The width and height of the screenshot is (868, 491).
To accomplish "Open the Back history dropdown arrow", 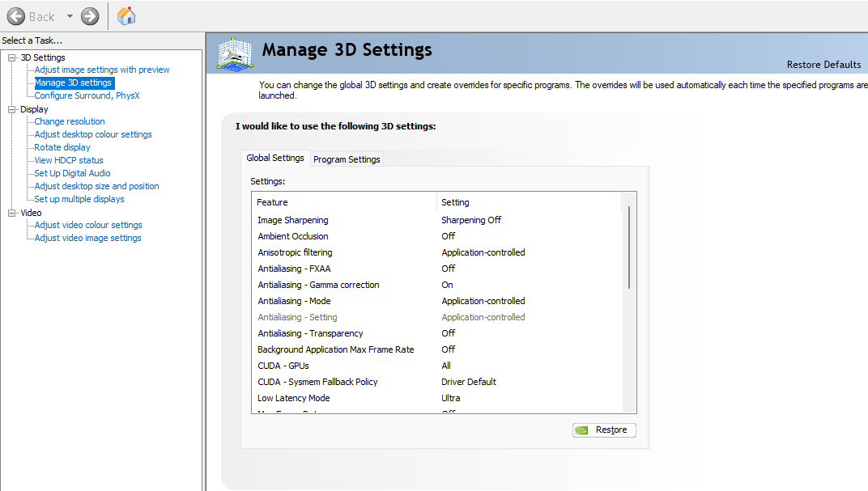I will click(70, 17).
